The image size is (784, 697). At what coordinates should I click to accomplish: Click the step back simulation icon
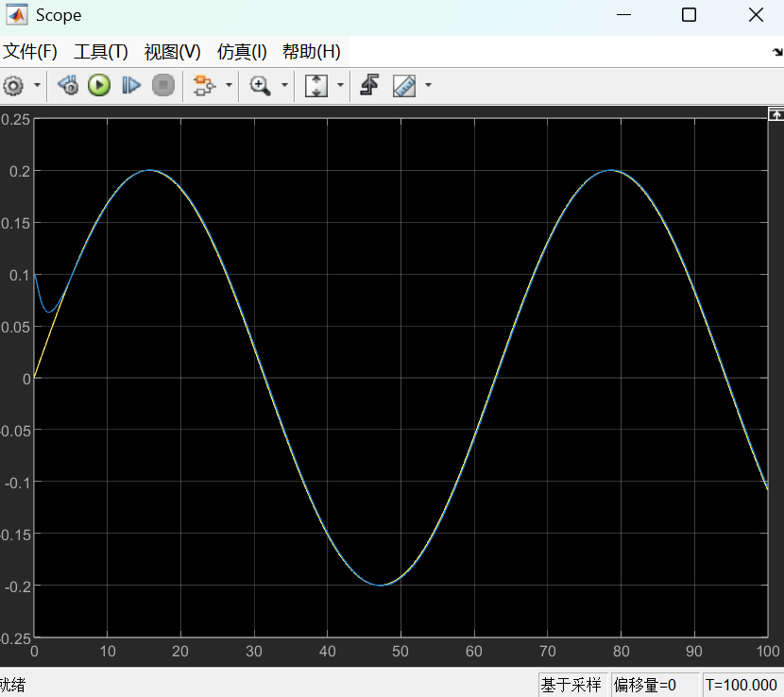67,86
